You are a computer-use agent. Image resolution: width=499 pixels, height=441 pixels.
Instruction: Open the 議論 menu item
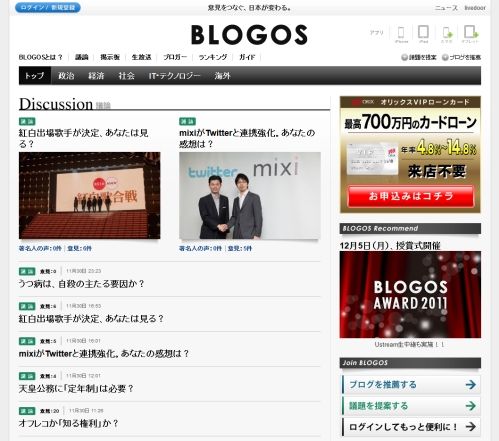[81, 57]
